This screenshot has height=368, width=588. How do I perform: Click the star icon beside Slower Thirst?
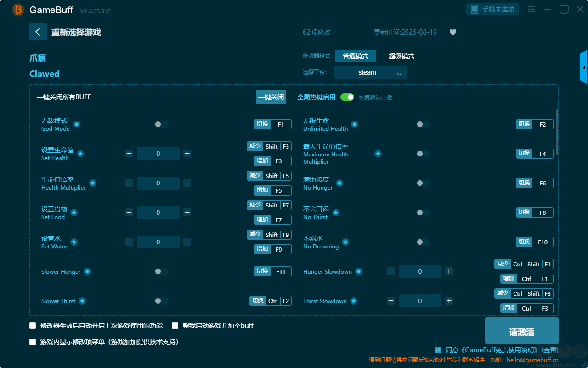tap(82, 301)
